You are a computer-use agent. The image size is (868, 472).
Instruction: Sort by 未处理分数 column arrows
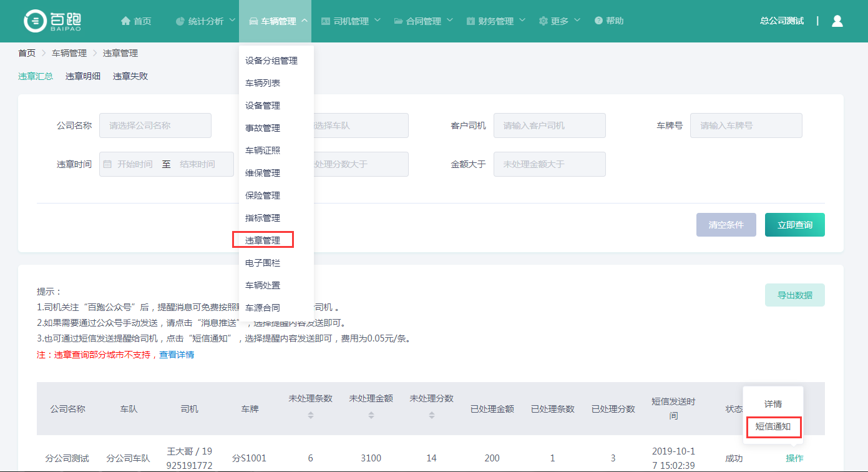(431, 415)
